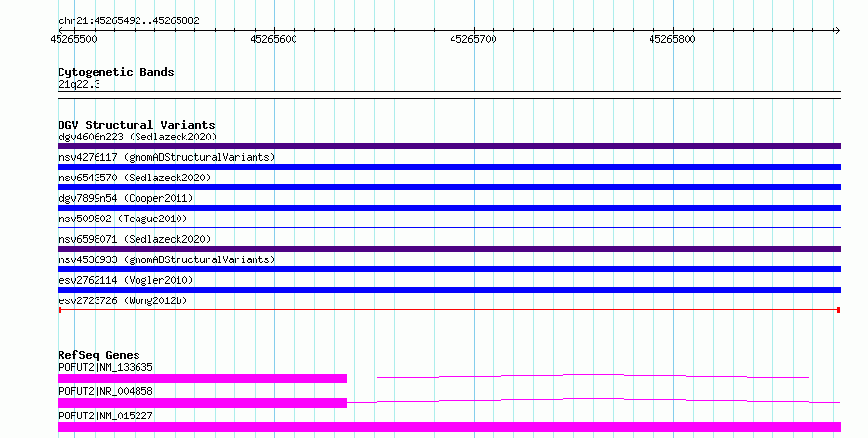Click the purple bar under nsv6598071
The height and width of the screenshot is (438, 868).
point(449,249)
